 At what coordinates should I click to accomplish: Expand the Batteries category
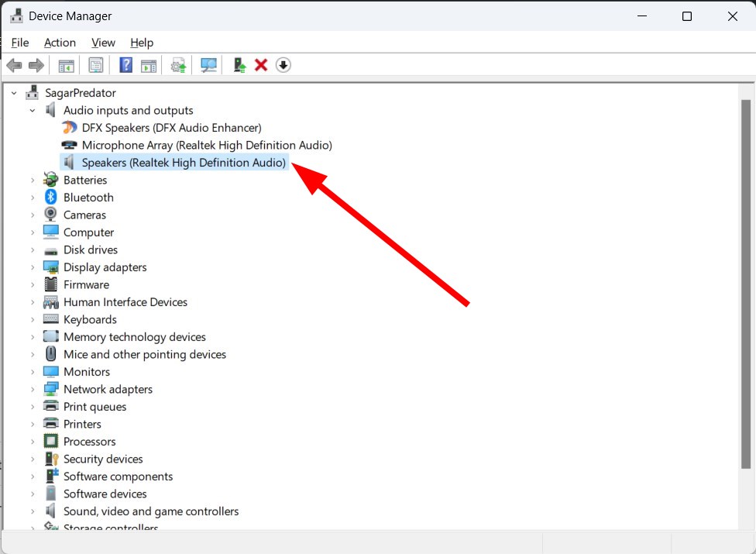33,180
